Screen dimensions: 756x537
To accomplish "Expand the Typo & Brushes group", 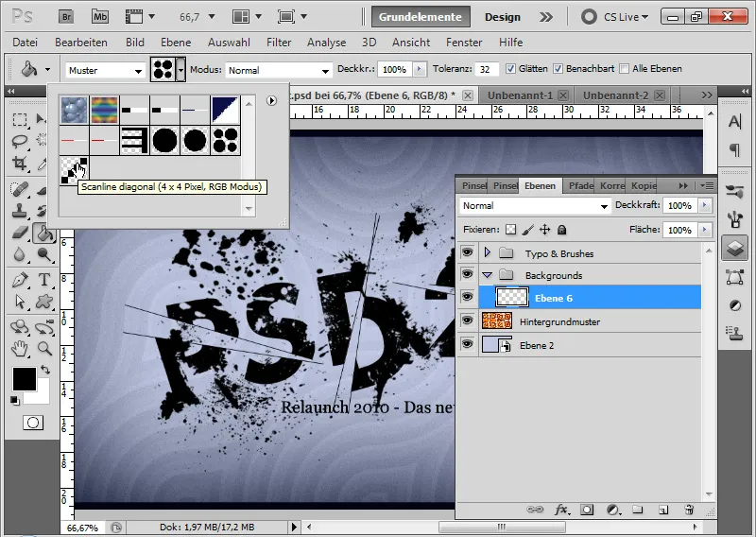I will (487, 251).
